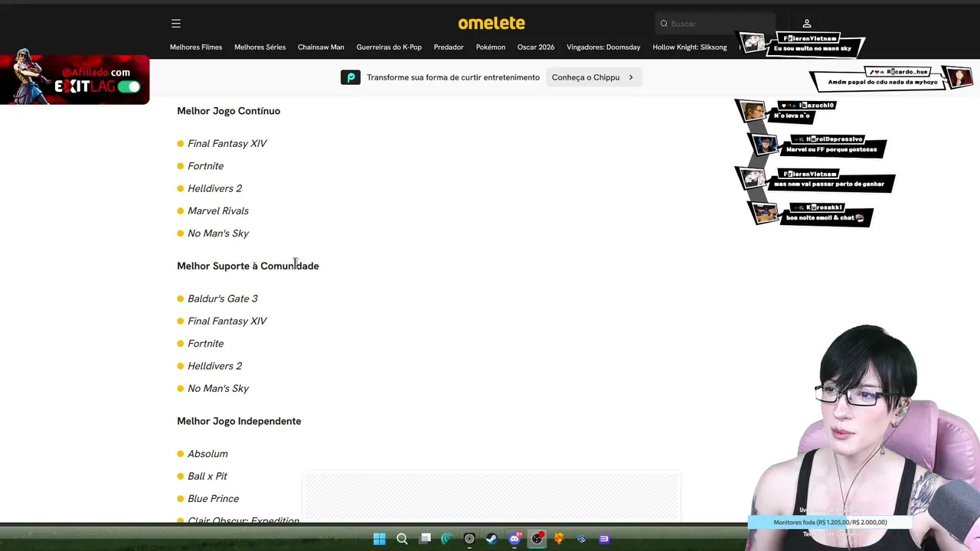
Task: Click the chevron next to Conheça o Chippu
Action: 631,77
